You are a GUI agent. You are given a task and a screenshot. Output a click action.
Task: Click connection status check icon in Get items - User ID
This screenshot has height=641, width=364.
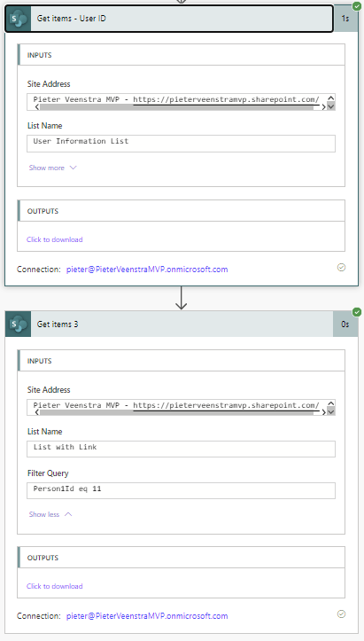pos(341,268)
